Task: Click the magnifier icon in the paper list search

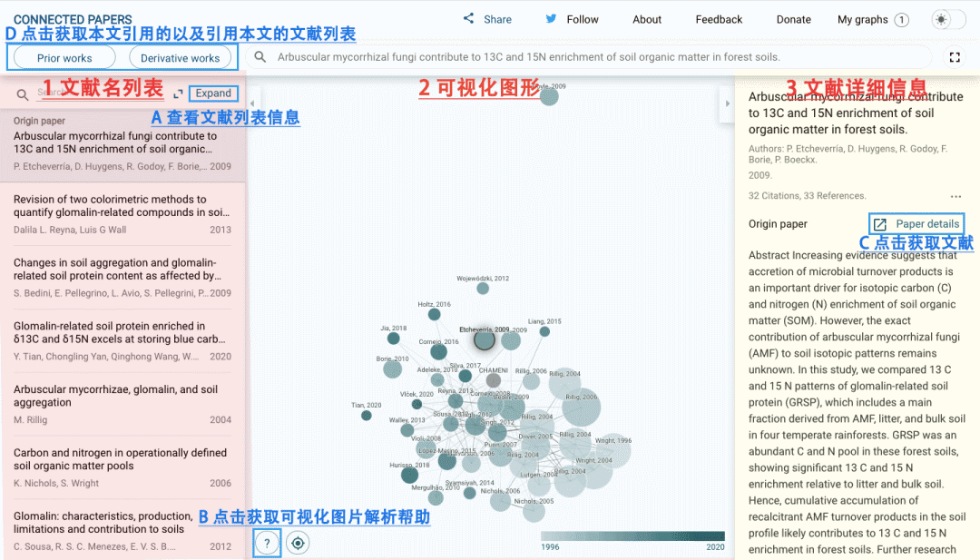Action: 23,95
